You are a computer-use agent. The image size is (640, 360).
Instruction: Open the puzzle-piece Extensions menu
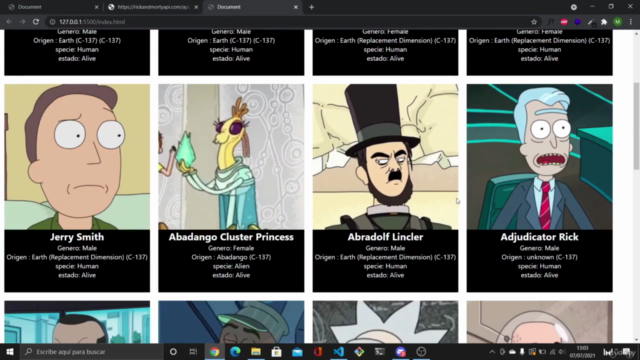point(604,22)
